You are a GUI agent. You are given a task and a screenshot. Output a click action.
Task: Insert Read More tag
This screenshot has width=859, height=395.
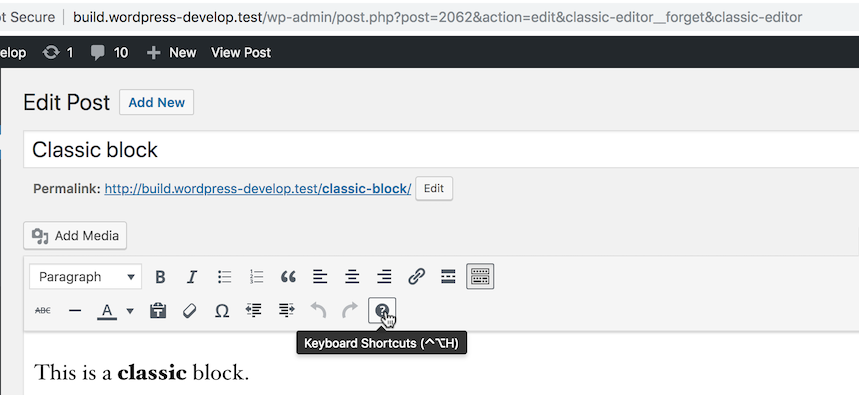point(448,277)
